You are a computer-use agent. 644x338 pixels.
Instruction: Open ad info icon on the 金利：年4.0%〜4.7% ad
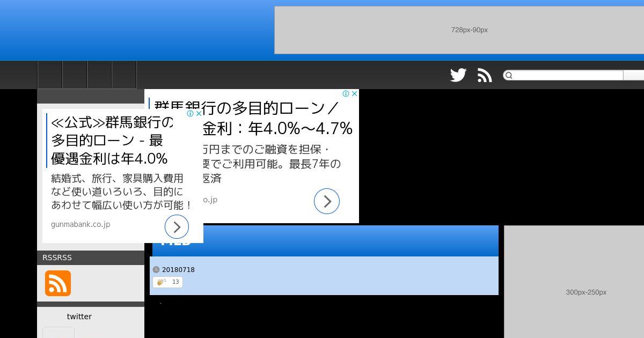tap(346, 93)
